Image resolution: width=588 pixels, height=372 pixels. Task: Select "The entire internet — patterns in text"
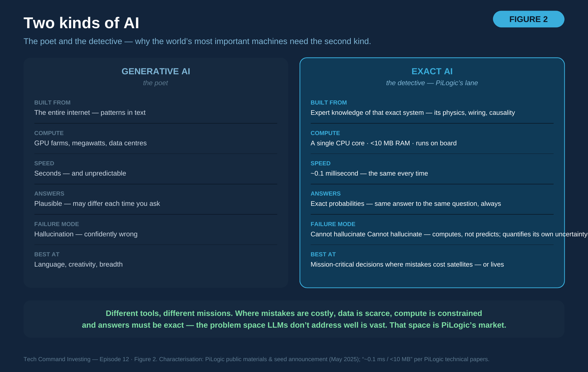click(90, 113)
